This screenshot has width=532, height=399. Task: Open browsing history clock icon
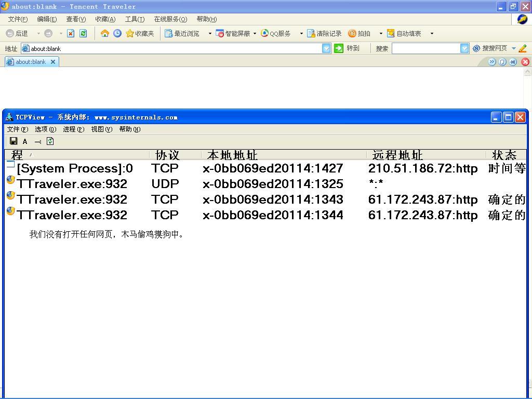tap(117, 33)
